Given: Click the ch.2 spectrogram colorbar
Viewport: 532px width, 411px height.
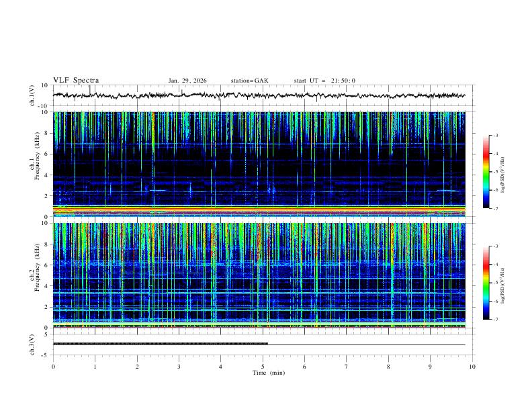Looking at the screenshot, I should tap(486, 283).
